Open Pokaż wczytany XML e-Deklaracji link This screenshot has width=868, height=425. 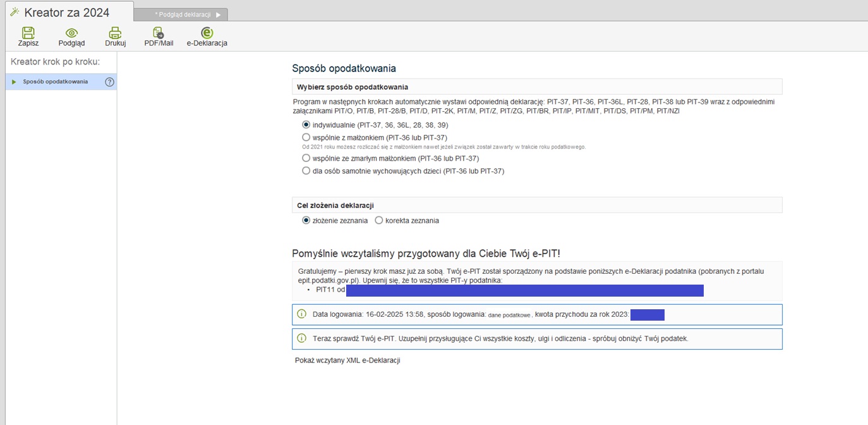347,360
